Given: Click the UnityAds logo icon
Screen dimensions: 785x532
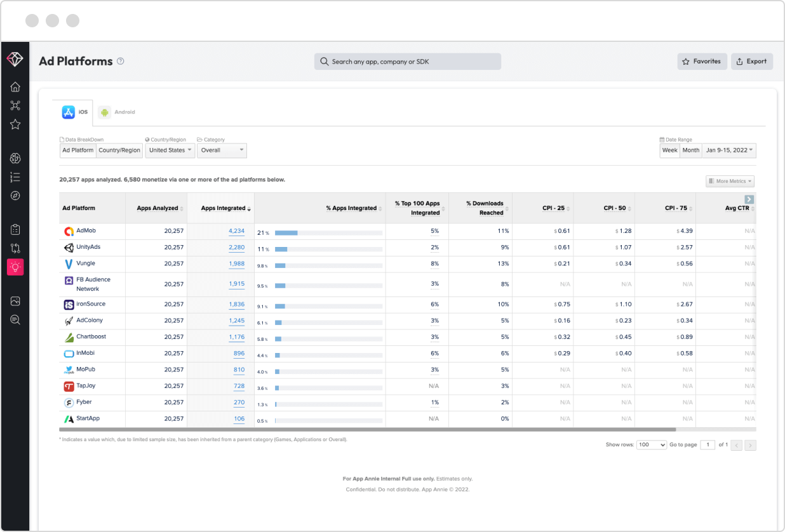Looking at the screenshot, I should [x=69, y=248].
